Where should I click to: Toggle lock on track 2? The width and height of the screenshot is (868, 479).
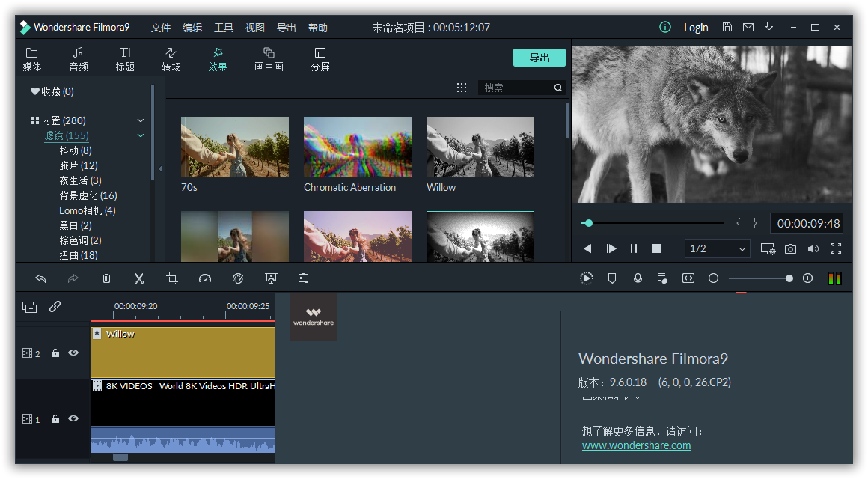pos(55,353)
